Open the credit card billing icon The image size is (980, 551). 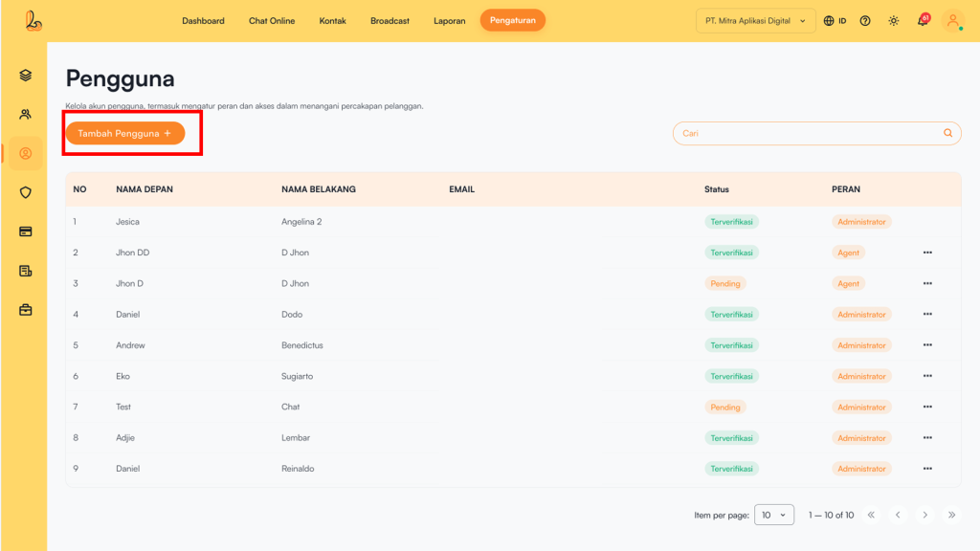tap(26, 231)
